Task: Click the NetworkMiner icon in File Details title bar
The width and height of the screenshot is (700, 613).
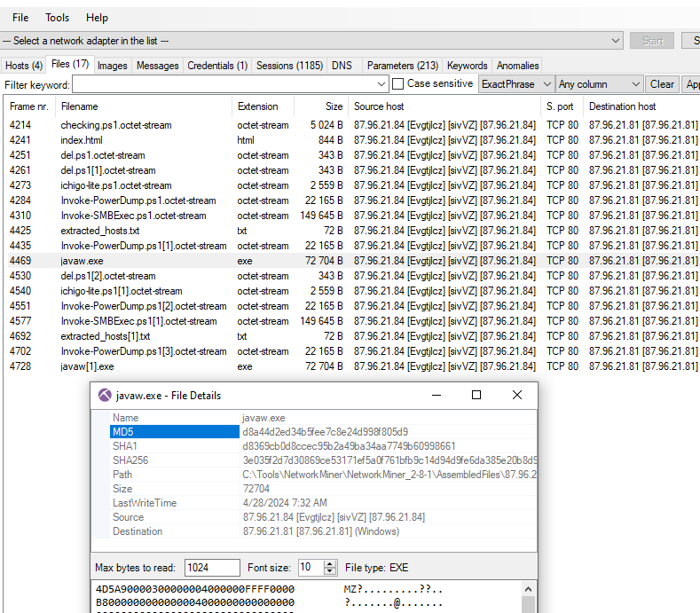Action: click(x=105, y=396)
